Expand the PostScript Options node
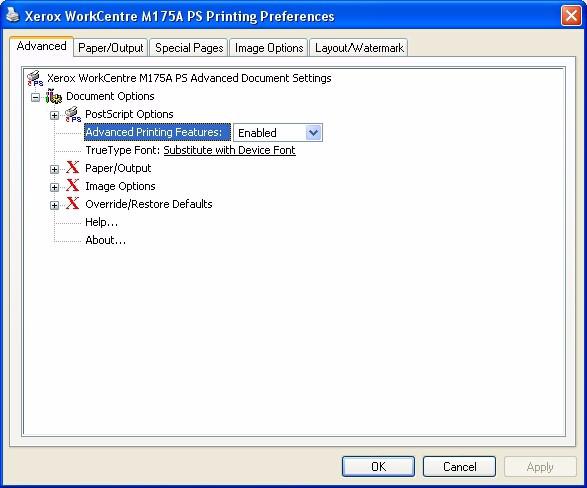587x488 pixels. click(x=54, y=115)
